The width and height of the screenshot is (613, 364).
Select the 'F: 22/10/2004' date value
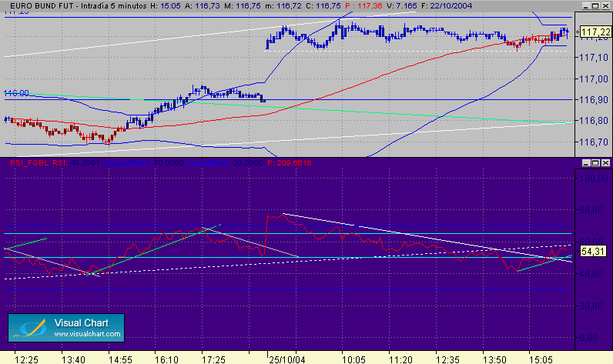pyautogui.click(x=447, y=6)
